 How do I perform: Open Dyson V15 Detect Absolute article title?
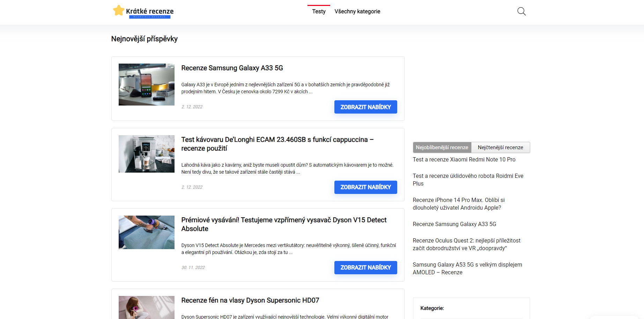(x=284, y=224)
